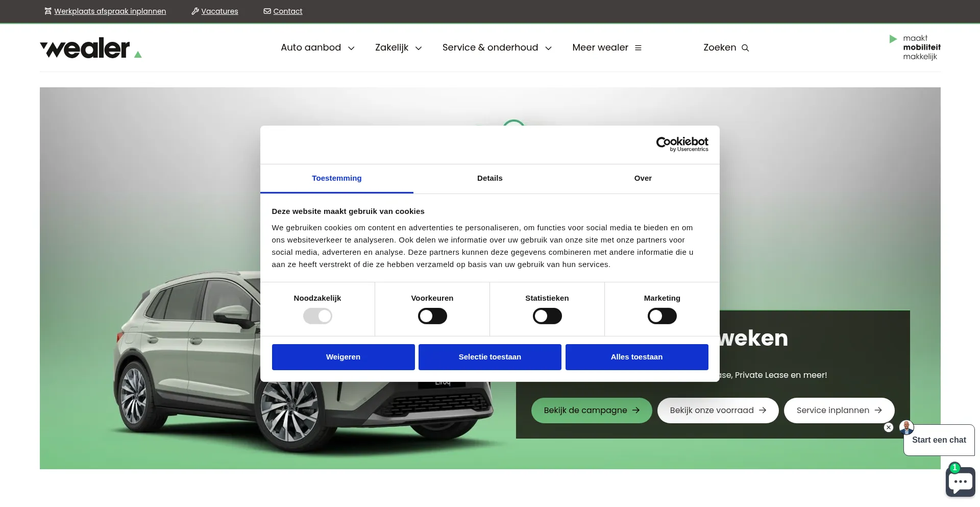Turn on the Marketing cookie toggle
The height and width of the screenshot is (507, 980).
tap(662, 317)
